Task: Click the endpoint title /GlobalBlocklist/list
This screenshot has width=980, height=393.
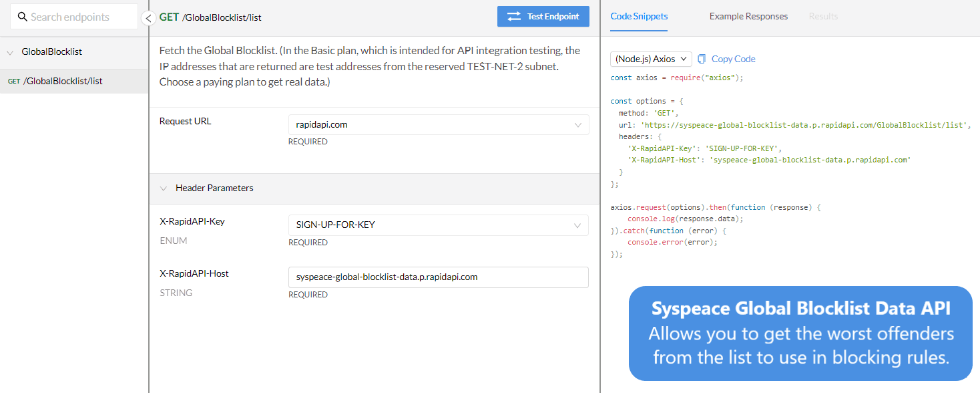Action: [x=222, y=17]
